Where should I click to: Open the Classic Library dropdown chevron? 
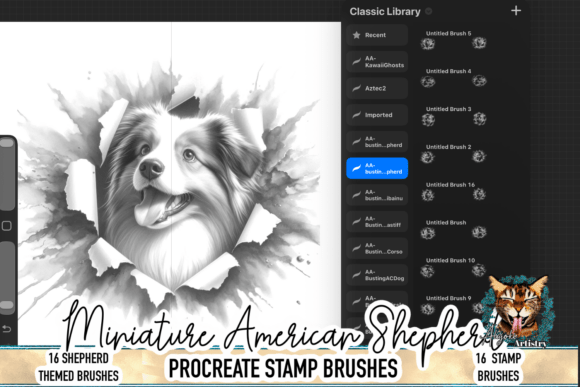pos(428,11)
